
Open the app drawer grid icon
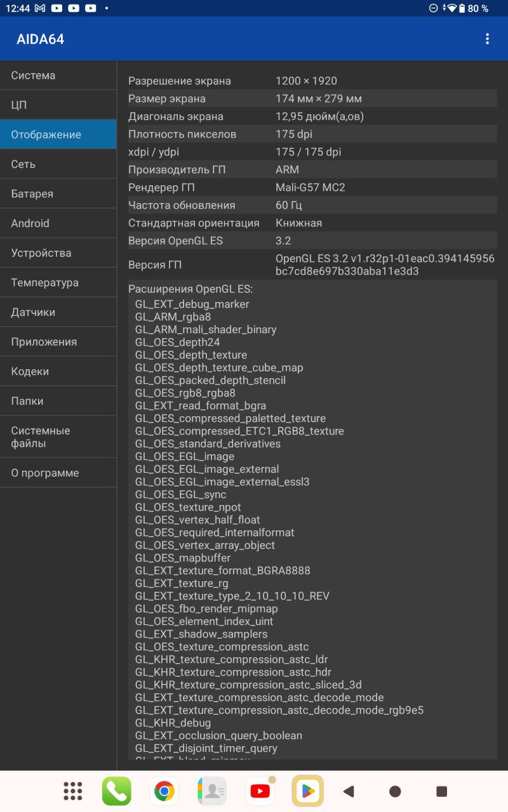point(73,791)
